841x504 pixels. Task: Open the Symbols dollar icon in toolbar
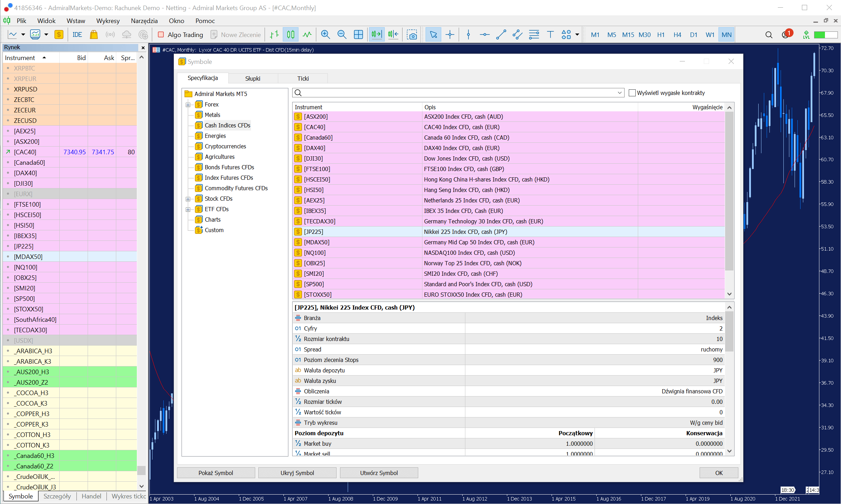(x=59, y=35)
